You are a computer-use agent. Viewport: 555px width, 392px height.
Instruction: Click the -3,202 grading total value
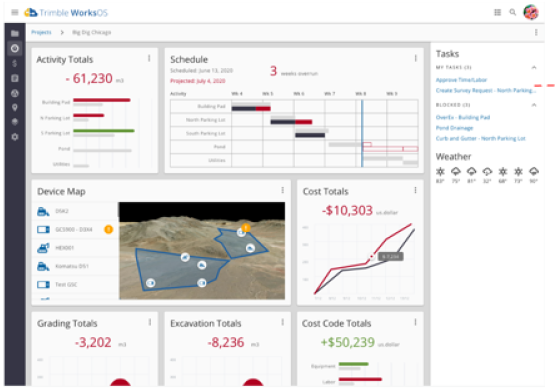(x=93, y=342)
